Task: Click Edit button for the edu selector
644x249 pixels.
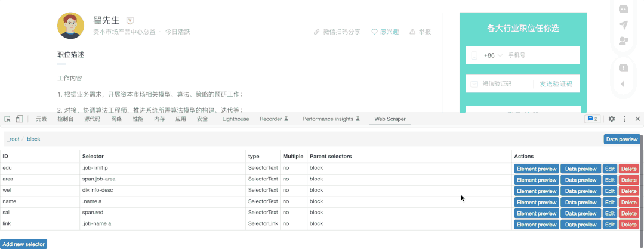Action: click(x=609, y=169)
